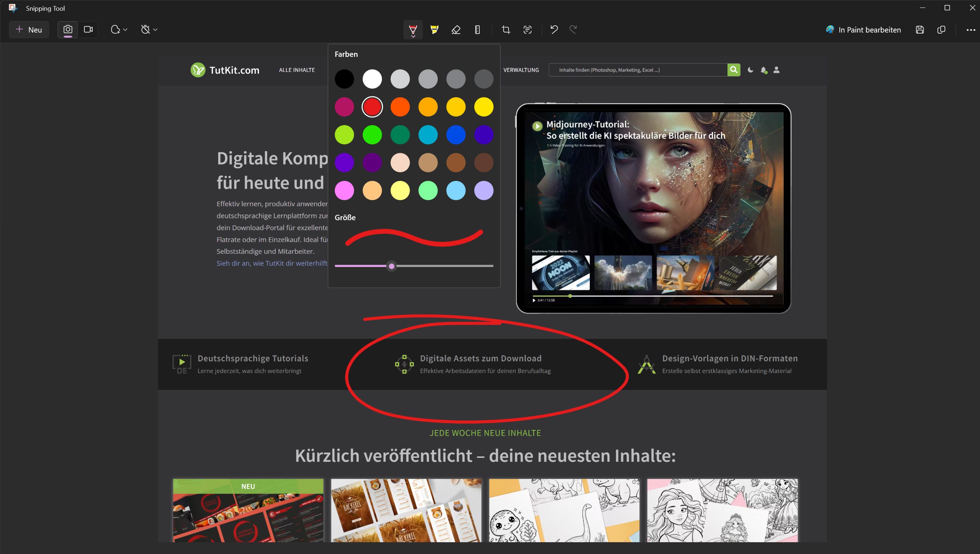Toggle the Ballpoint pen tool
The height and width of the screenshot is (554, 980).
[x=413, y=30]
